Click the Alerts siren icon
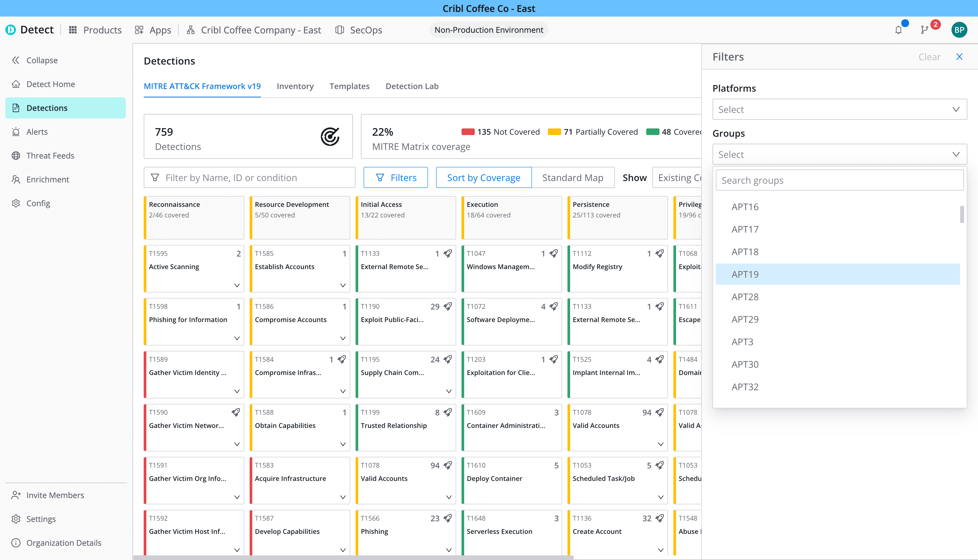The image size is (978, 560). (x=16, y=131)
